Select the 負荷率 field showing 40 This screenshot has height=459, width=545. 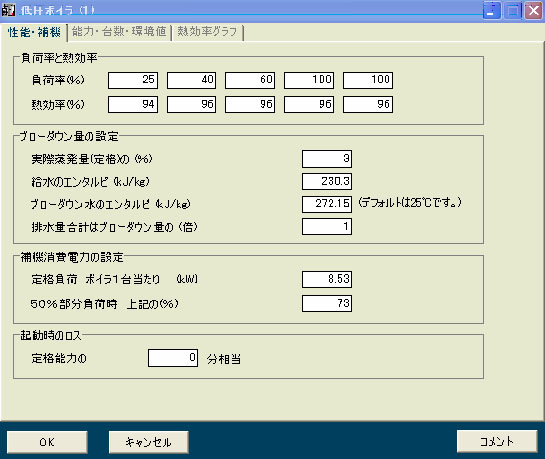(x=192, y=80)
